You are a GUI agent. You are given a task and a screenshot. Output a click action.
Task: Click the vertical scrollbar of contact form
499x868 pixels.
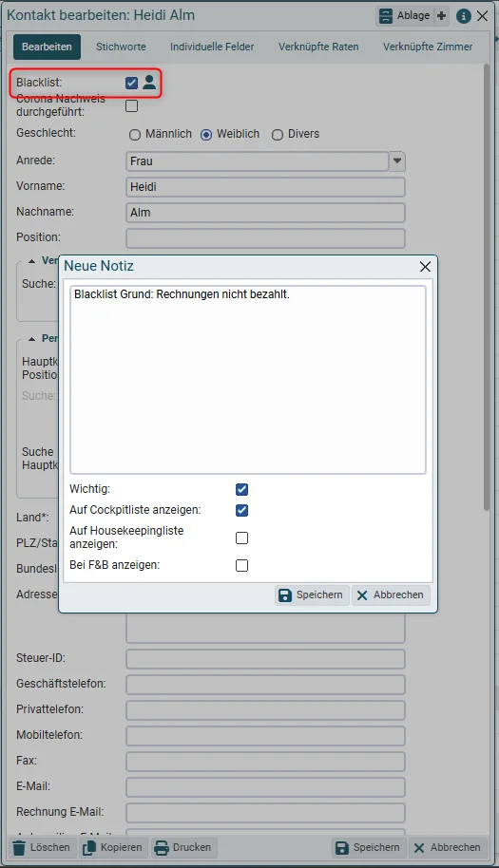[487, 288]
